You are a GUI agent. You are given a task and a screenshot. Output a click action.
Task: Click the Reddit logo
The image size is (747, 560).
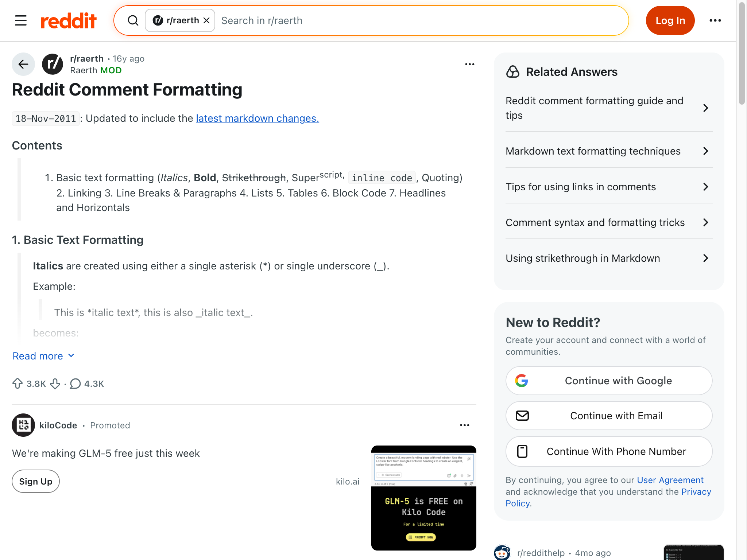(69, 21)
